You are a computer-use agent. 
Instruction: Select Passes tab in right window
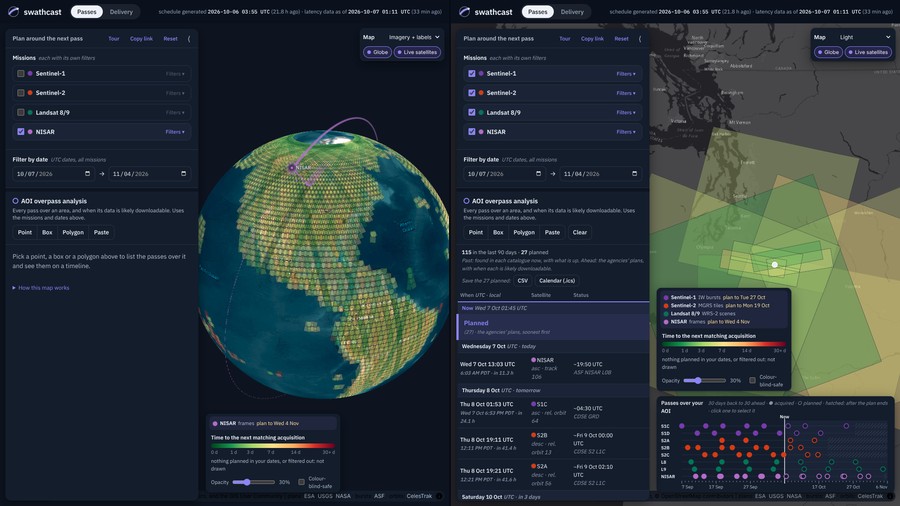tap(538, 11)
